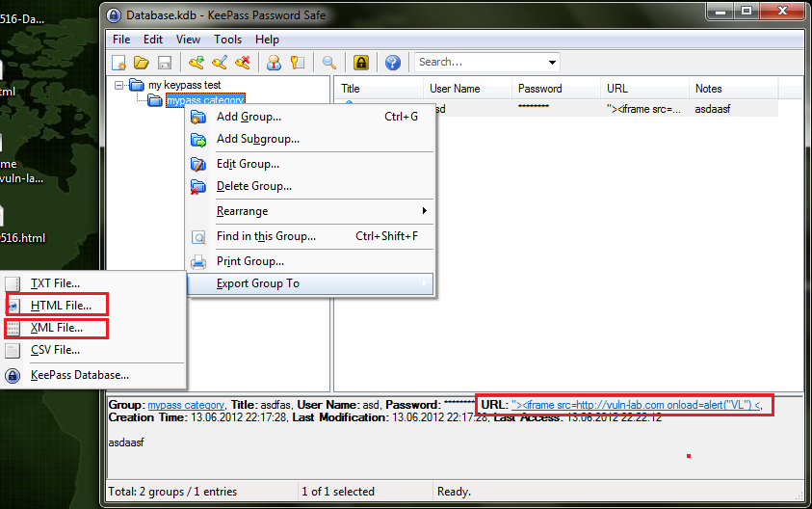Choose Add Group from context menu
The height and width of the screenshot is (509, 812).
[310, 117]
